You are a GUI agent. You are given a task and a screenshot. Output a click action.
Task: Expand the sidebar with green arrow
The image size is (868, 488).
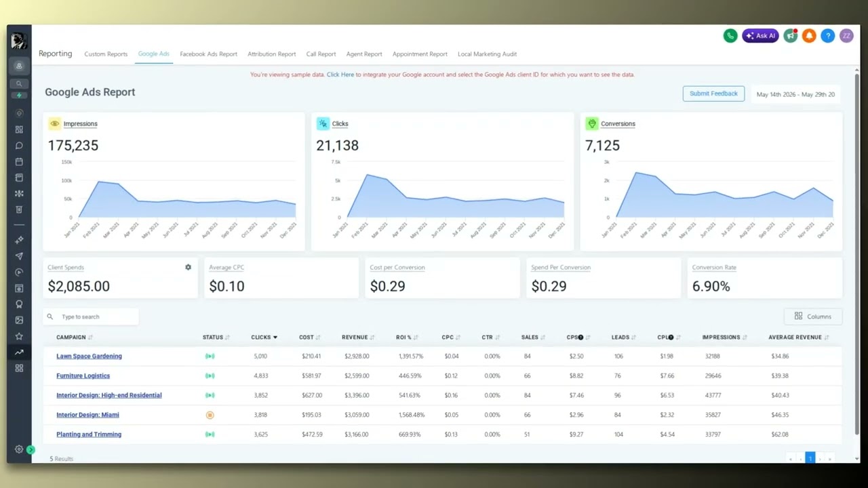31,449
